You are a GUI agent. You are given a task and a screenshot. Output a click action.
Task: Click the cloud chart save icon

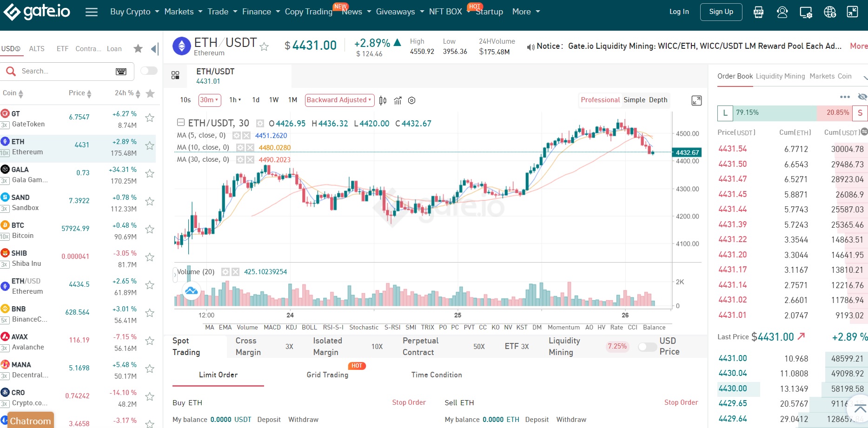point(192,291)
